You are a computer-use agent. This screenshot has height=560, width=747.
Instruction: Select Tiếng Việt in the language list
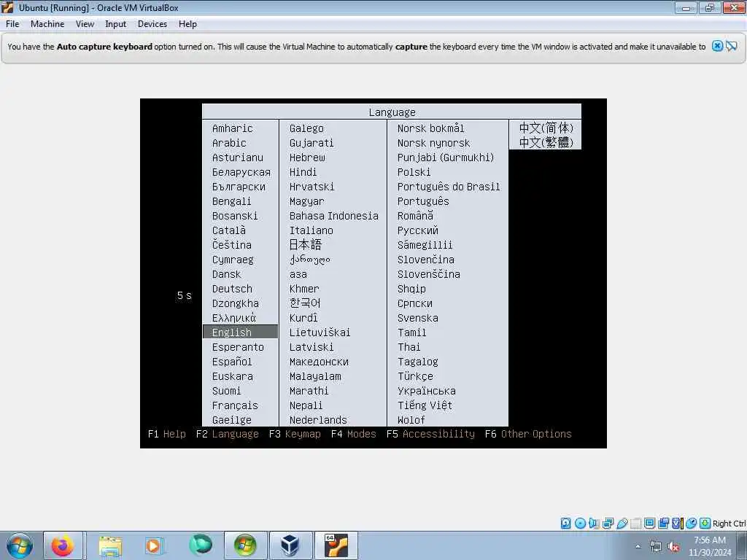tap(425, 405)
